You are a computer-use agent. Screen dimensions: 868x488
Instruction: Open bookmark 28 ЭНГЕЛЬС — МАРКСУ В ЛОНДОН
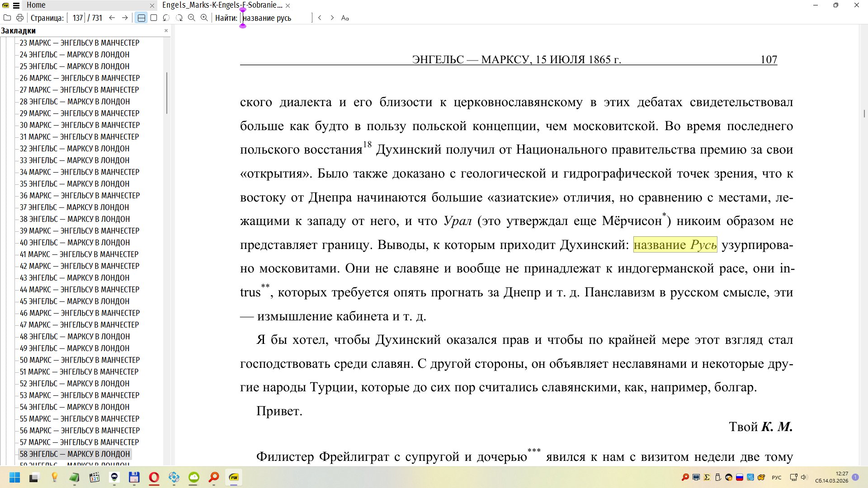[75, 102]
